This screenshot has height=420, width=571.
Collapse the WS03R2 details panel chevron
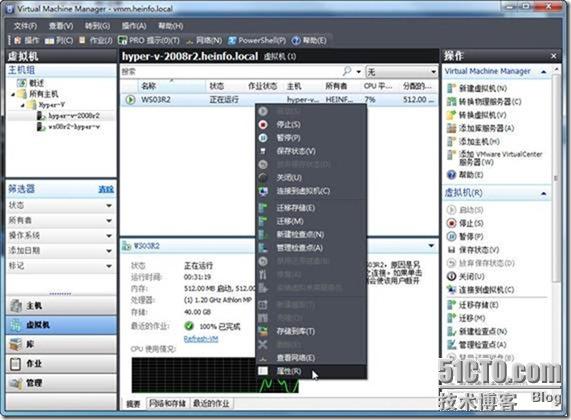[431, 246]
